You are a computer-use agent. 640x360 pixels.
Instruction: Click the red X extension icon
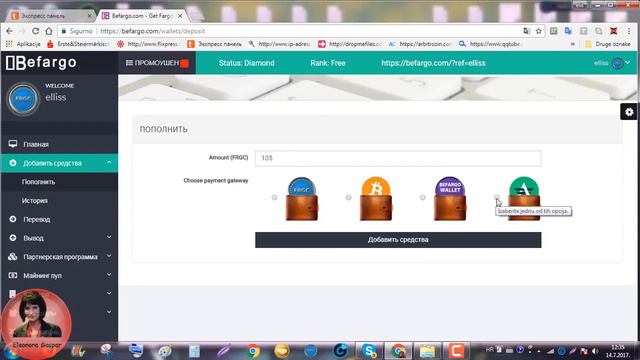pyautogui.click(x=613, y=31)
